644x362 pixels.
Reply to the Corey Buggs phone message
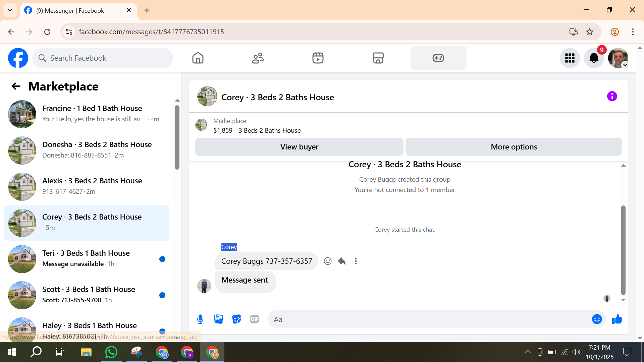[342, 261]
